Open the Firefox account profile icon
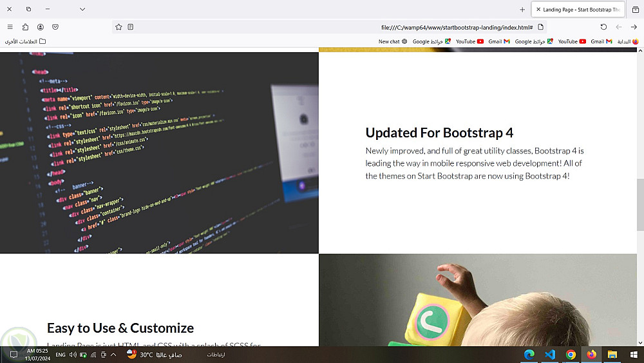Screen dimensions: 644x363 point(40,26)
